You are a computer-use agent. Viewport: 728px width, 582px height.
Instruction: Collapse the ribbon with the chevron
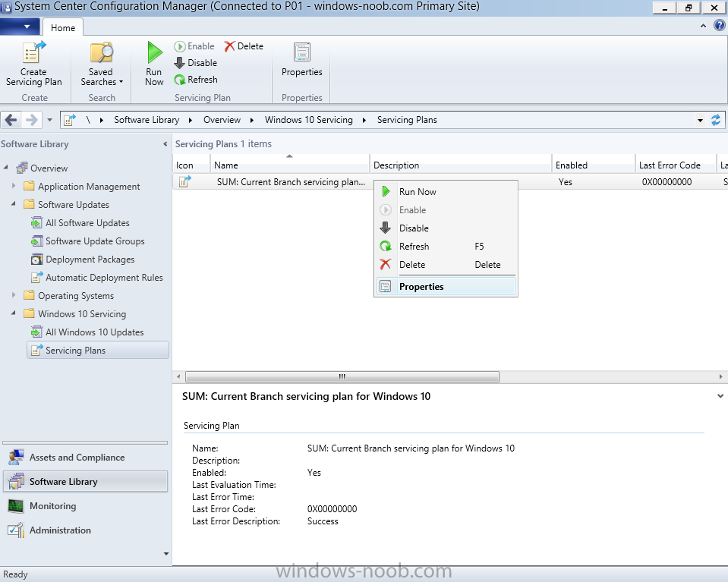pyautogui.click(x=704, y=26)
